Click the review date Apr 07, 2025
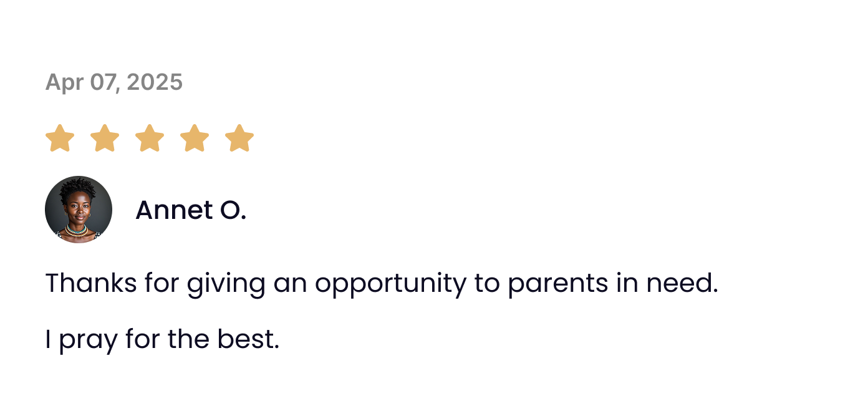This screenshot has width=868, height=406. point(114,82)
